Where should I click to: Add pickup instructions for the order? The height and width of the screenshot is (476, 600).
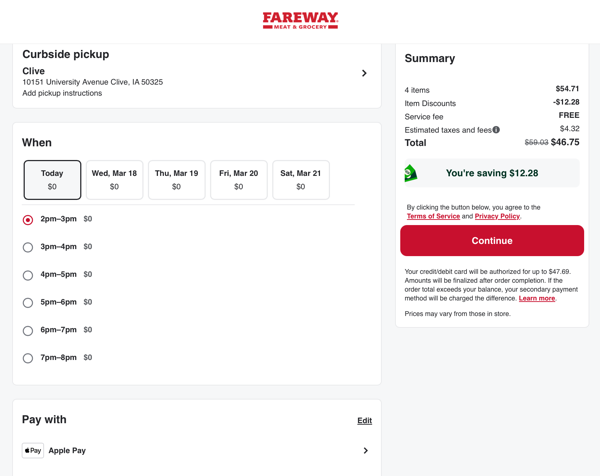click(62, 93)
